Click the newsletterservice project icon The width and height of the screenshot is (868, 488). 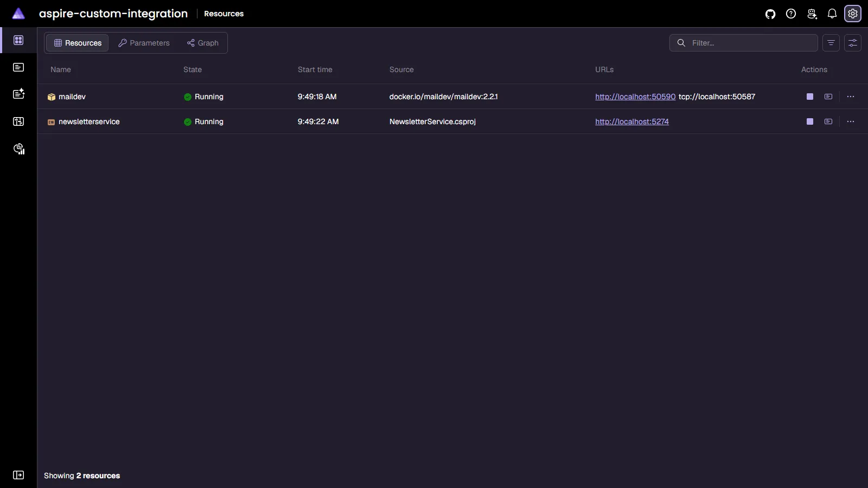tap(52, 122)
